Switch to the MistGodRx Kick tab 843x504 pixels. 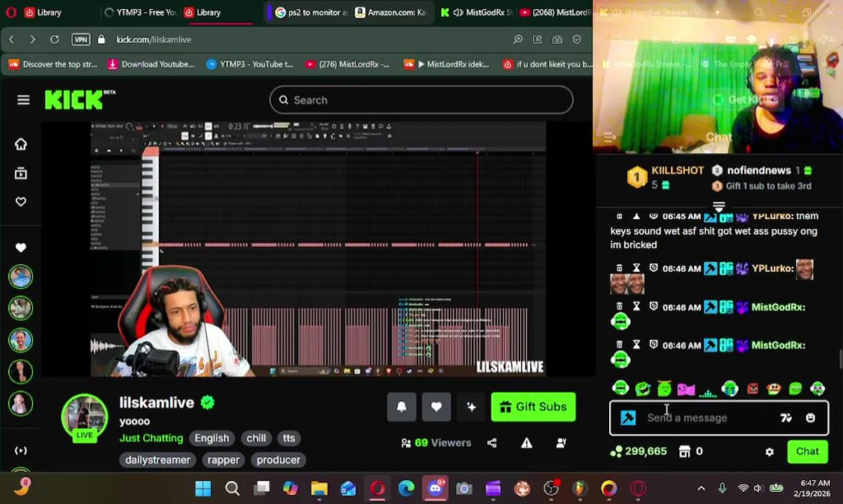point(478,12)
